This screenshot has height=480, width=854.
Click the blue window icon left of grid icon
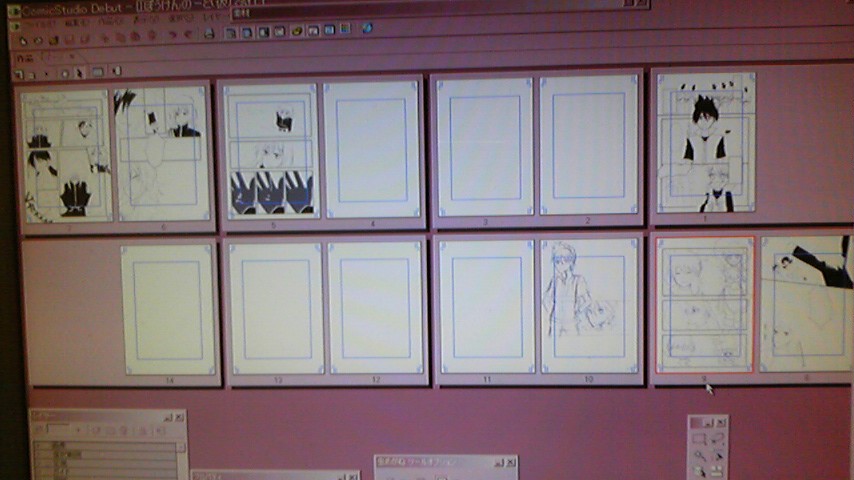(x=330, y=29)
